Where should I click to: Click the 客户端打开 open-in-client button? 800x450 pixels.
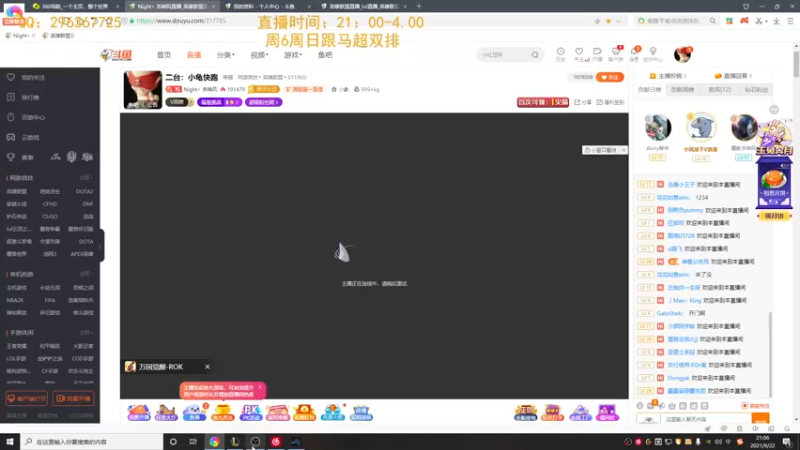pos(27,398)
